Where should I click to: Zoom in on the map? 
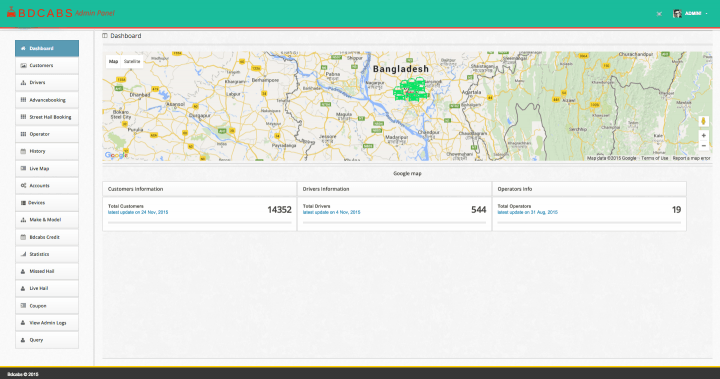(703, 136)
